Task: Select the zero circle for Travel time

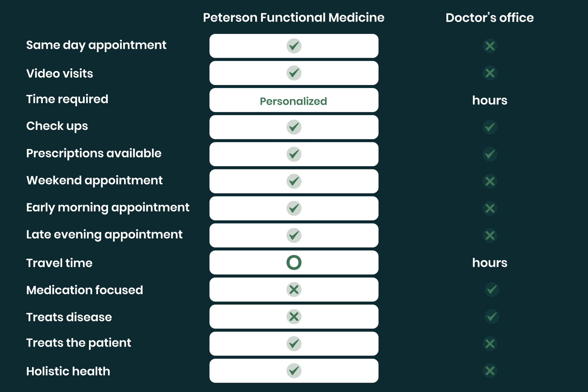Action: point(294,262)
